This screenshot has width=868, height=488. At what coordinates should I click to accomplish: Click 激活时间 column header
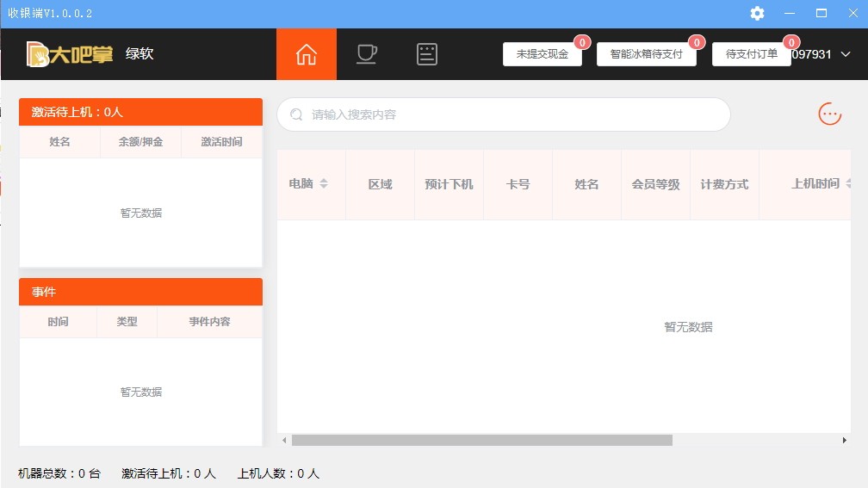coord(221,142)
